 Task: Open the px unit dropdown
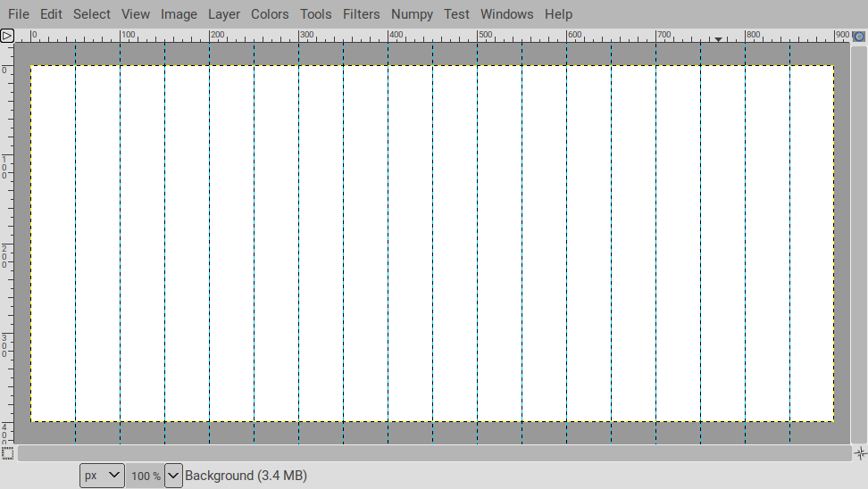[102, 476]
